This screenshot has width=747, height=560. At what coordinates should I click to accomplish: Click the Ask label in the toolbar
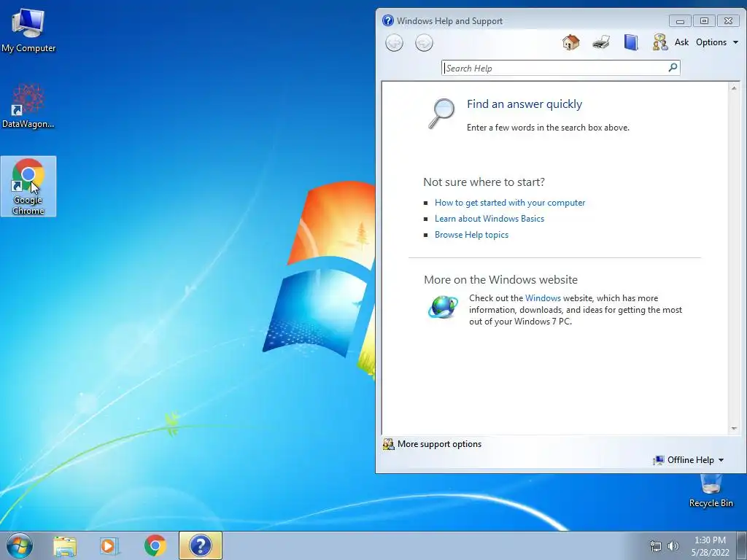click(x=681, y=42)
